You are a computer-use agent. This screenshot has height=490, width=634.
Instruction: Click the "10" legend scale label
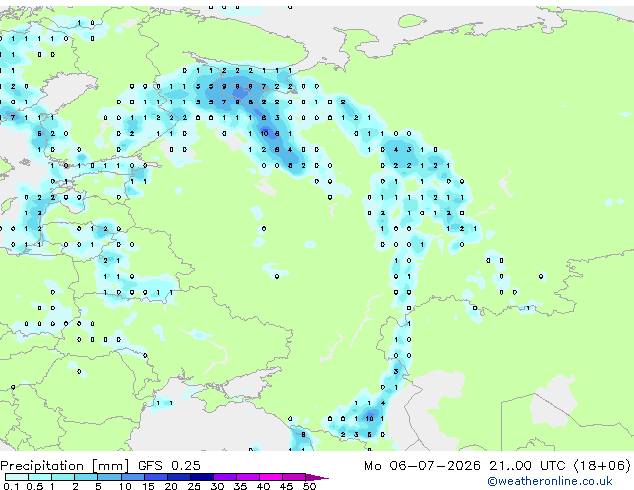click(125, 486)
